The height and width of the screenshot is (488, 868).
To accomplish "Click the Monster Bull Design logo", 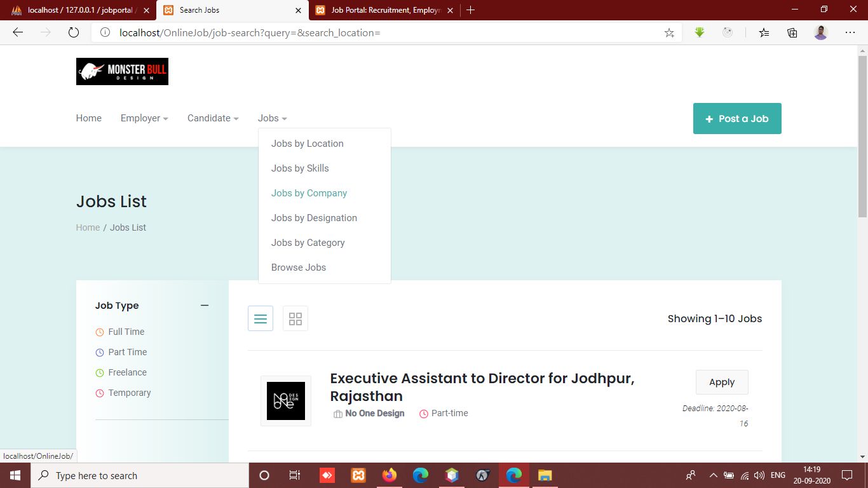I will pos(122,72).
